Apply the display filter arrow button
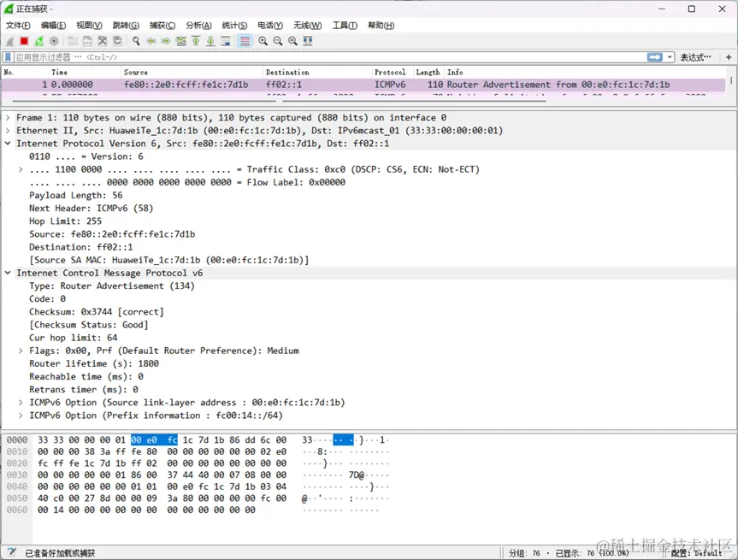The width and height of the screenshot is (738, 560). click(x=655, y=57)
